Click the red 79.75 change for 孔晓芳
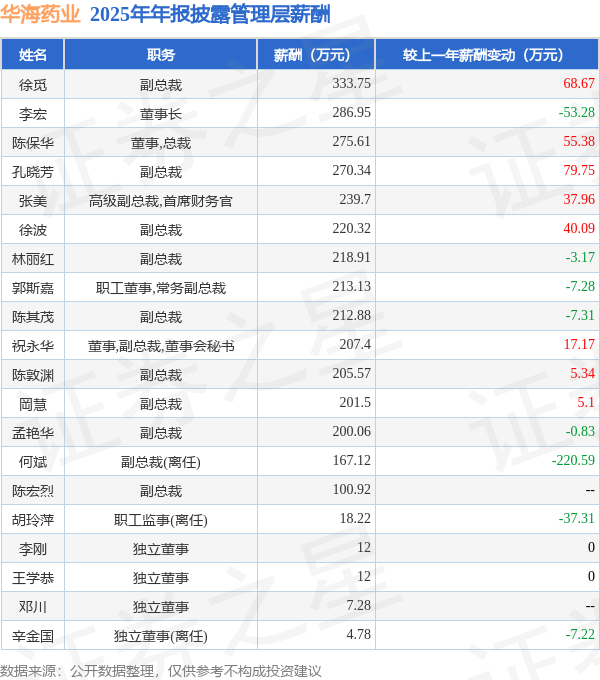Screen dimensions: 600x680 579,170
